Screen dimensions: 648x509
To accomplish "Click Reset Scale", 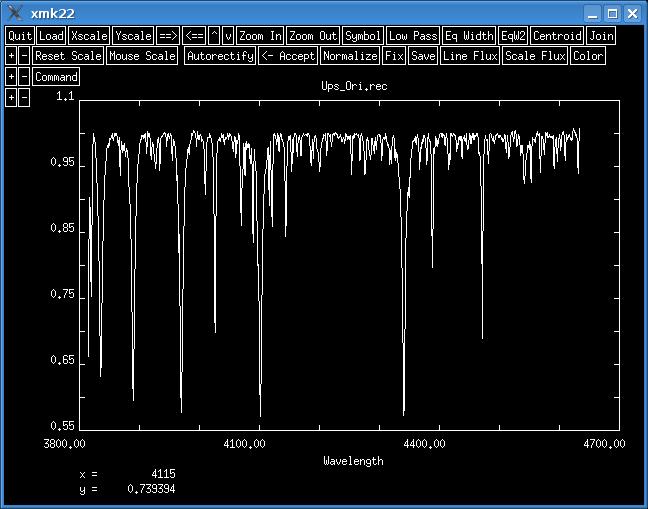I will click(x=68, y=56).
